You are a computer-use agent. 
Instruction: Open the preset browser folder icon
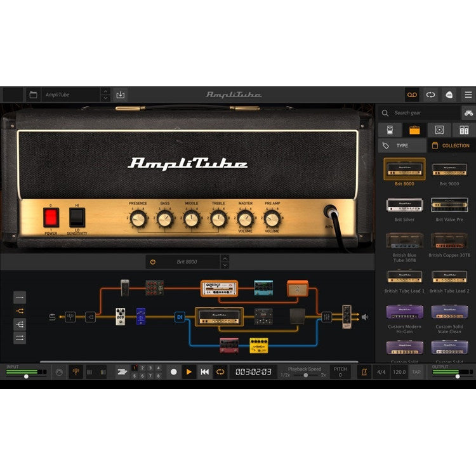pos(33,95)
